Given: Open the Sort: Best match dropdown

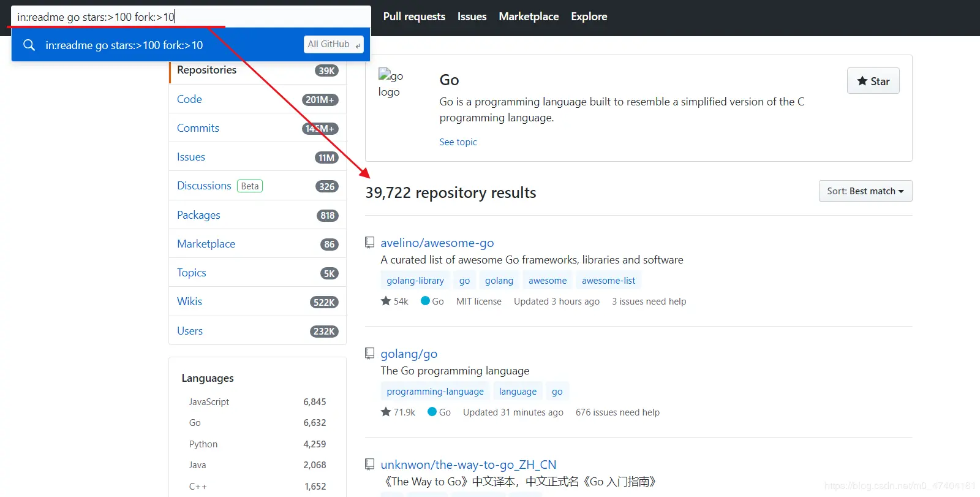Looking at the screenshot, I should point(865,191).
